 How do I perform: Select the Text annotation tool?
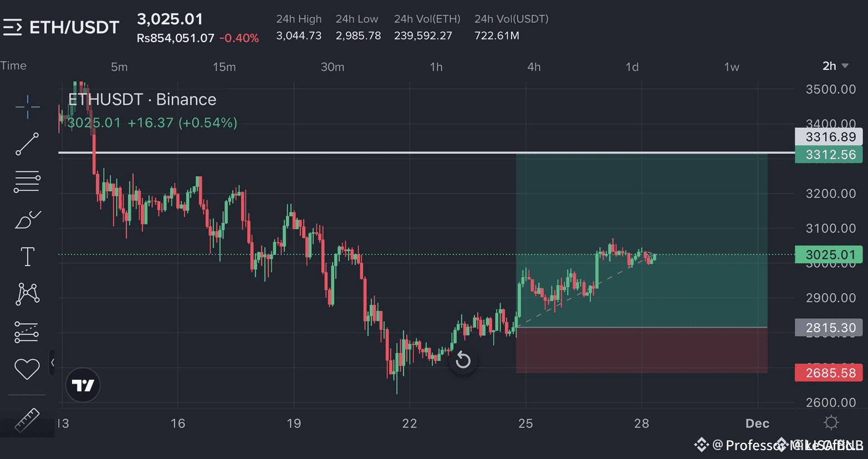pyautogui.click(x=27, y=257)
